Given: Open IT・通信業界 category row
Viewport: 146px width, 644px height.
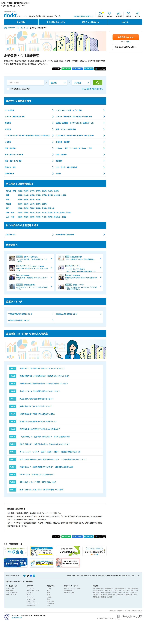Looking at the screenshot, I should pos(29,110).
